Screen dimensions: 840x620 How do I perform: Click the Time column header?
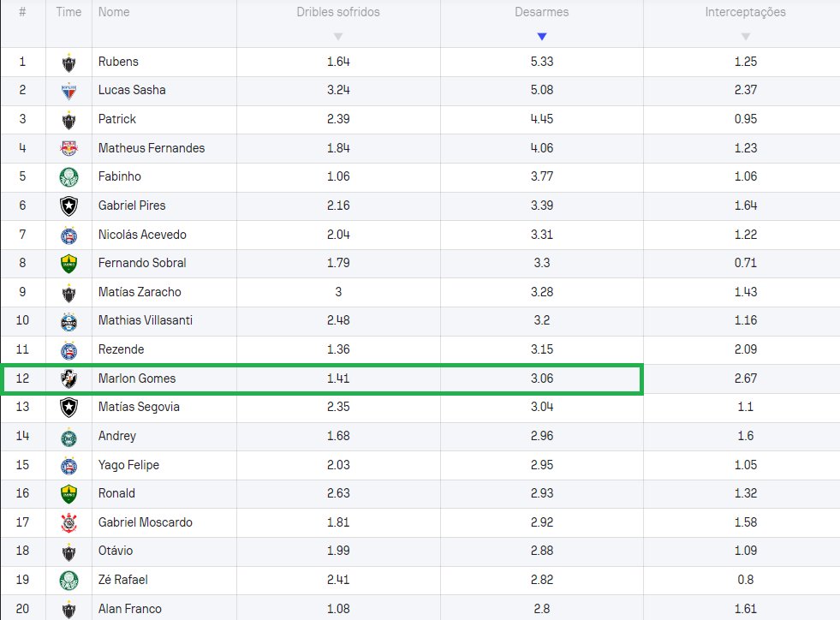click(69, 13)
